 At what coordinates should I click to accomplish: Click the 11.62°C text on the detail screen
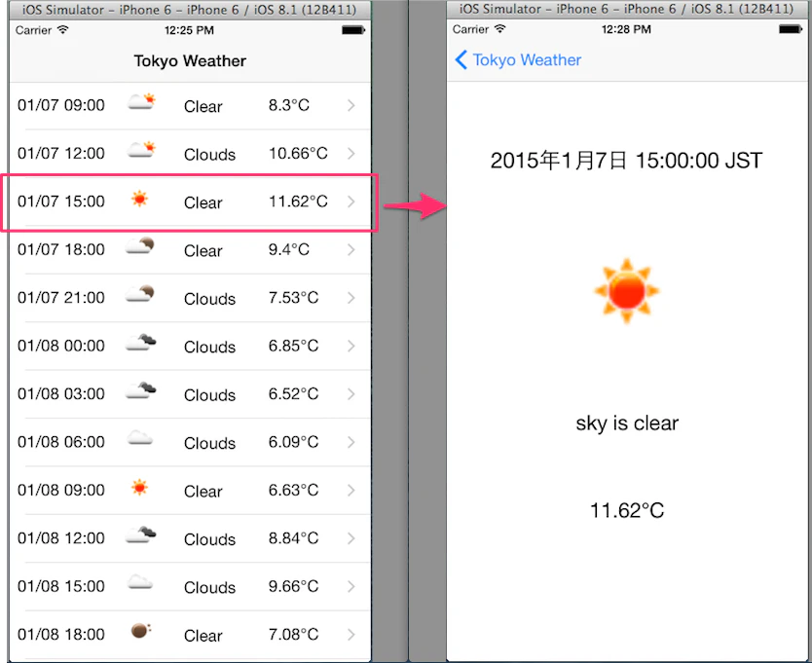pos(627,511)
